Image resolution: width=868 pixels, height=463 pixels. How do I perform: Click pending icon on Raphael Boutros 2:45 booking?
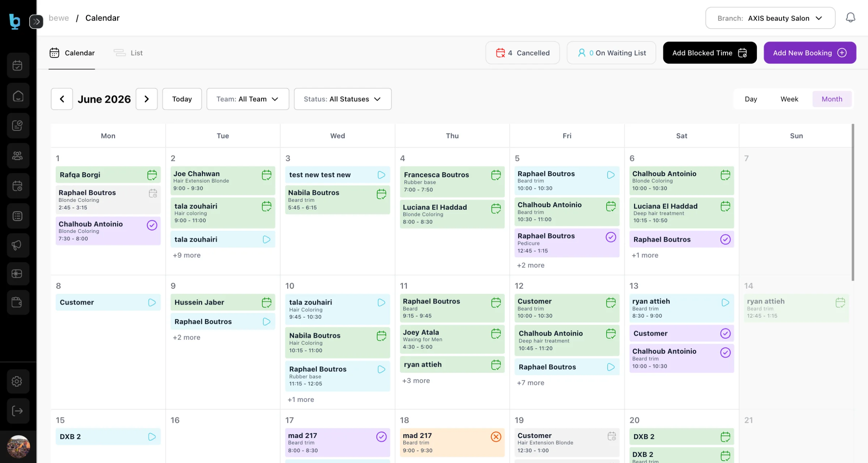point(153,194)
